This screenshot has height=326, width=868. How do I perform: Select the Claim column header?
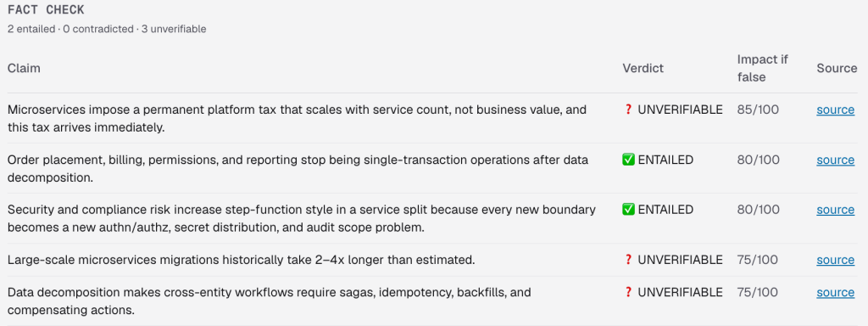[x=24, y=68]
